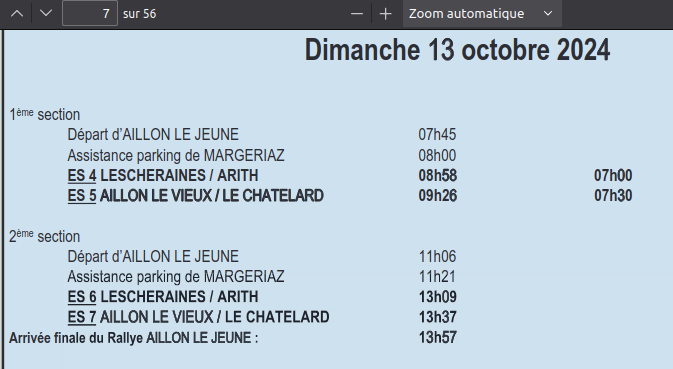The height and width of the screenshot is (369, 673).
Task: Click the Arrivée finale du Rallye line
Action: click(x=133, y=338)
